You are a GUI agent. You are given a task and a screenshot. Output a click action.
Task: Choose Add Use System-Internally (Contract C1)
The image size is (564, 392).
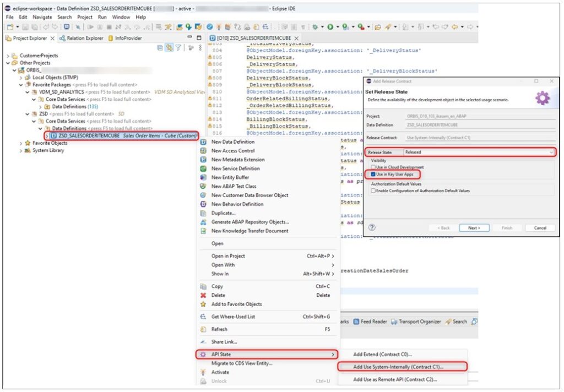pos(402,367)
